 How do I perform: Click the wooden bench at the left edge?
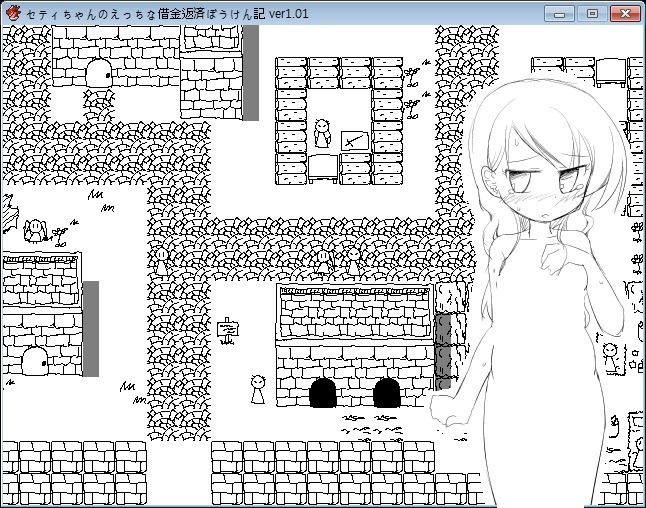[9, 213]
